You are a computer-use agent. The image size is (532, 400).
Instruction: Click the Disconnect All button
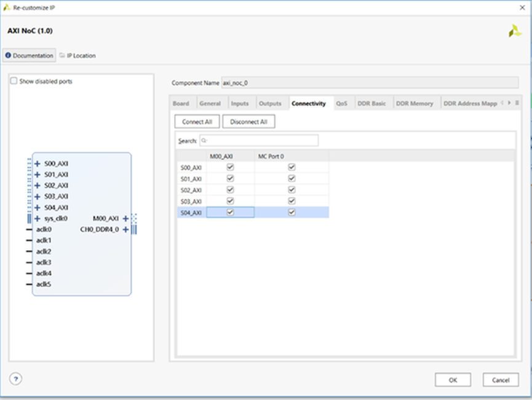(x=248, y=122)
